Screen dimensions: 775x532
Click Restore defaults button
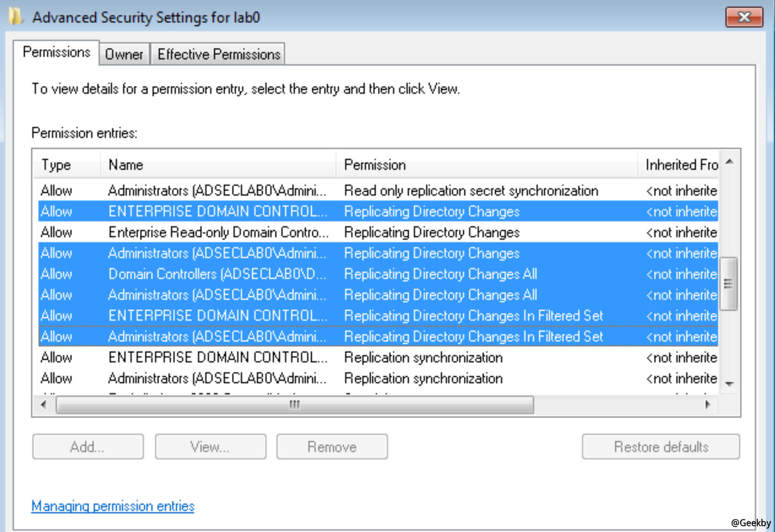tap(661, 447)
